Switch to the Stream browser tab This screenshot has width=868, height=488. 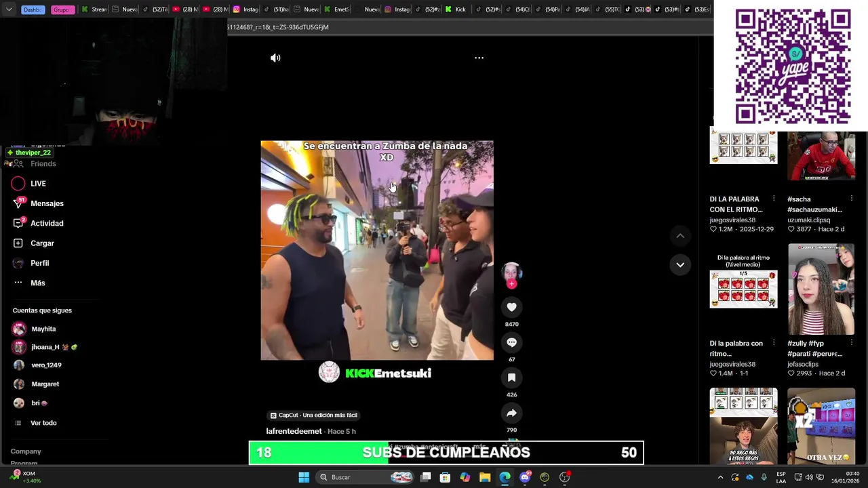point(94,9)
